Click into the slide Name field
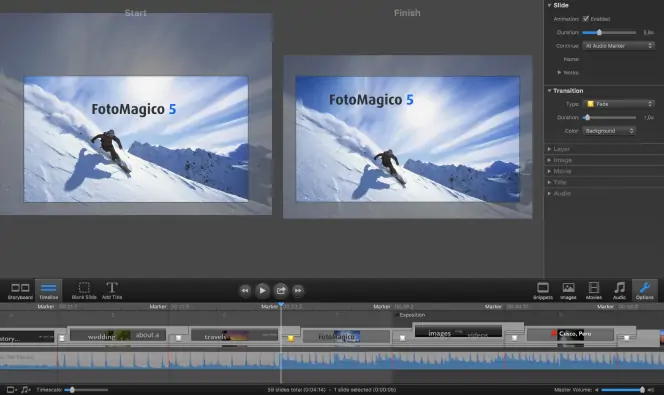This screenshot has height=395, width=664. click(619, 59)
